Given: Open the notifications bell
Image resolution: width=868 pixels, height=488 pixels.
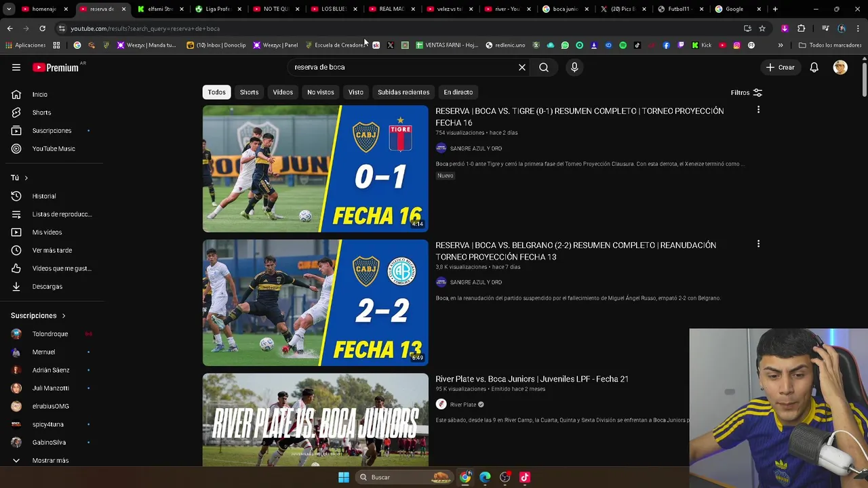Looking at the screenshot, I should [x=814, y=67].
